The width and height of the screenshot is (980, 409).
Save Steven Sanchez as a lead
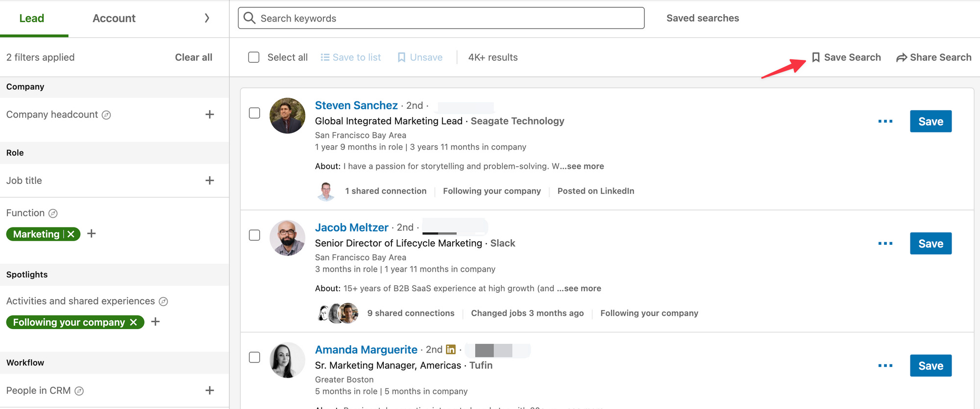[x=931, y=121]
